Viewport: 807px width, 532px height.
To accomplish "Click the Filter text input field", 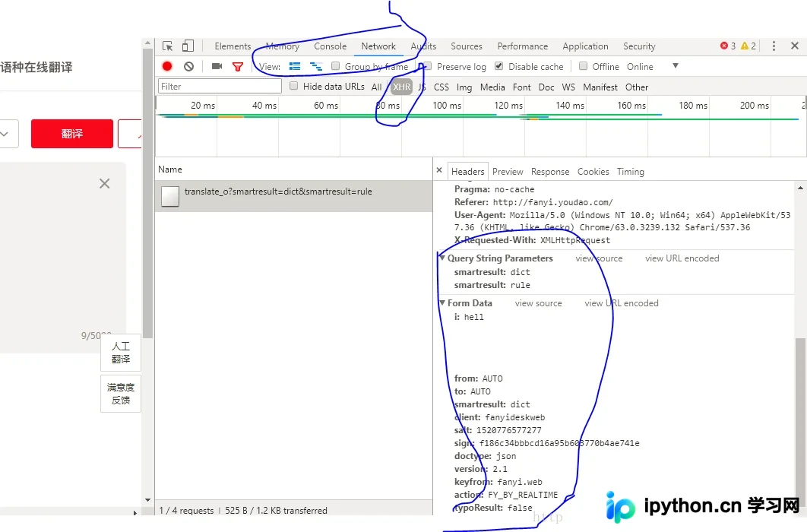I will (x=220, y=86).
